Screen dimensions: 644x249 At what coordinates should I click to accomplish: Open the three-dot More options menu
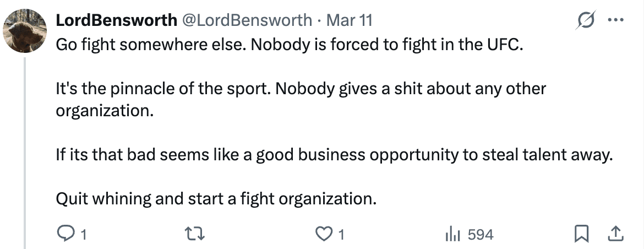[614, 21]
